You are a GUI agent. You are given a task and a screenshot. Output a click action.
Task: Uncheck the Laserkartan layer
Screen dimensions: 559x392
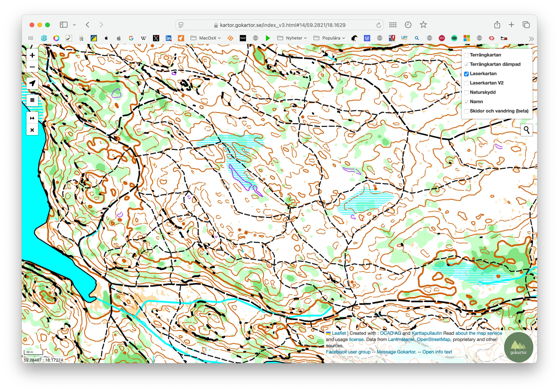click(x=466, y=74)
